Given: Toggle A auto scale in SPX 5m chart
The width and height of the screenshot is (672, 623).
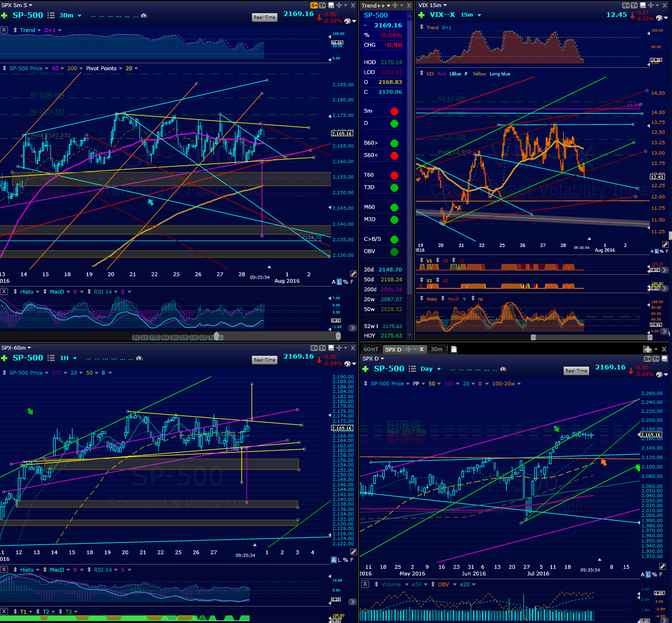Looking at the screenshot, I should pos(334,282).
